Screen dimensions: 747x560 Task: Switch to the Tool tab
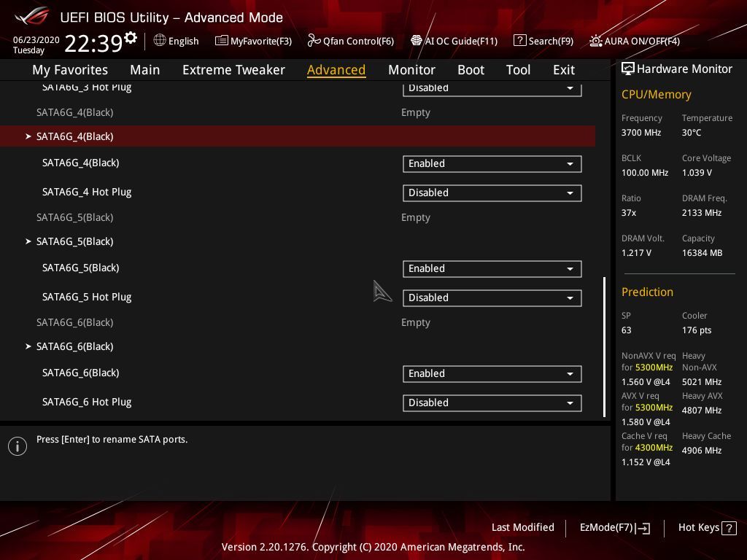click(x=518, y=70)
